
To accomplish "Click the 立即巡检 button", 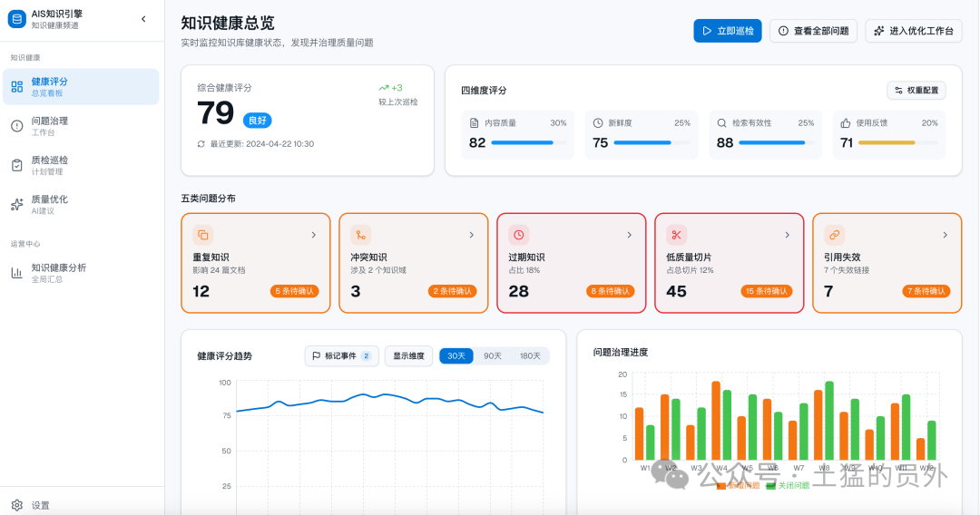I will (728, 31).
